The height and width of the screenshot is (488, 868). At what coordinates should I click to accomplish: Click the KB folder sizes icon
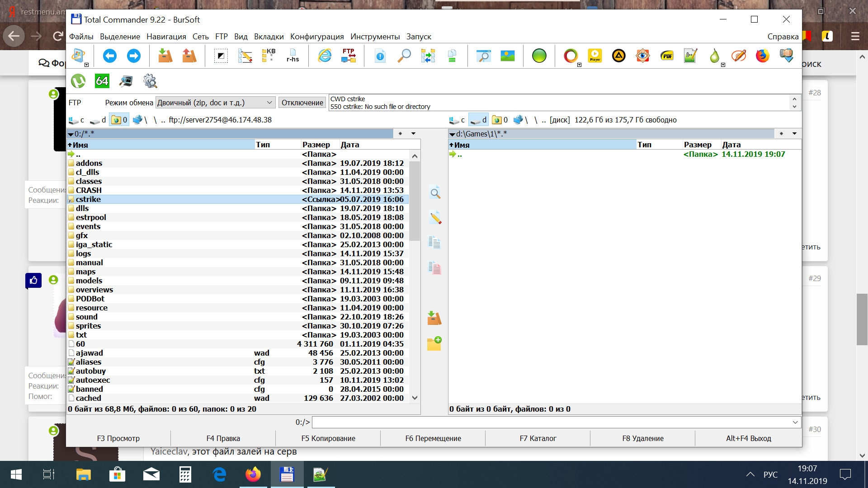[x=269, y=56]
